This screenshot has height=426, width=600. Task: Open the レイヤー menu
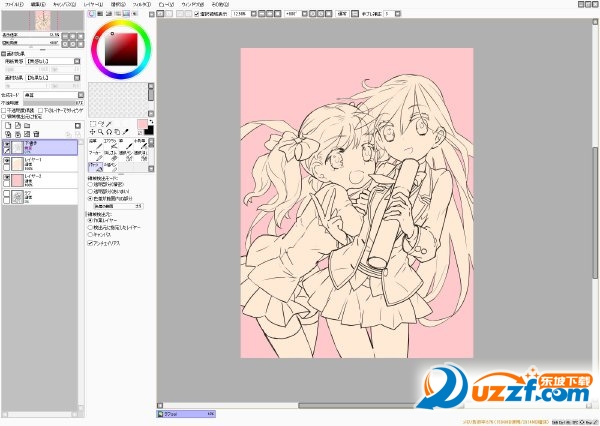(x=93, y=5)
